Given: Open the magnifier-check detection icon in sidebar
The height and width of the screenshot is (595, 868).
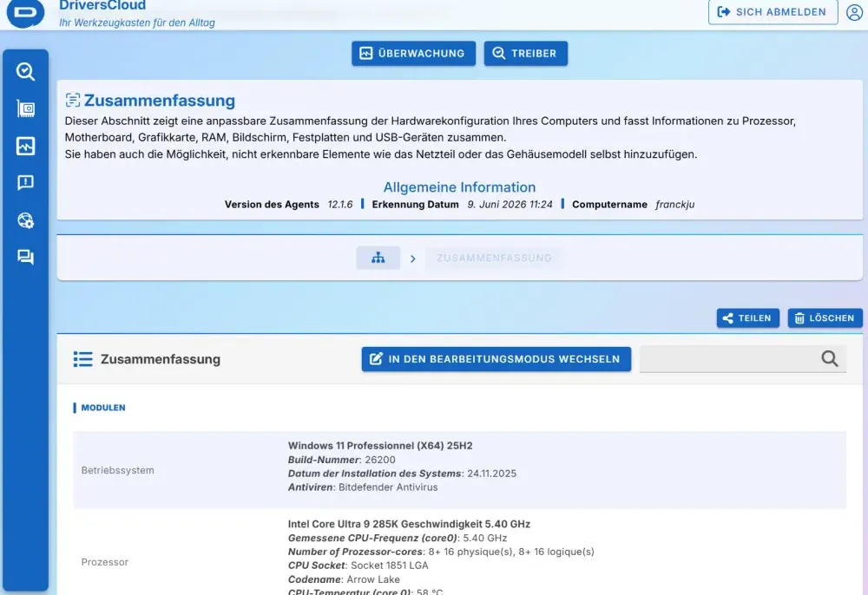Looking at the screenshot, I should [x=25, y=71].
